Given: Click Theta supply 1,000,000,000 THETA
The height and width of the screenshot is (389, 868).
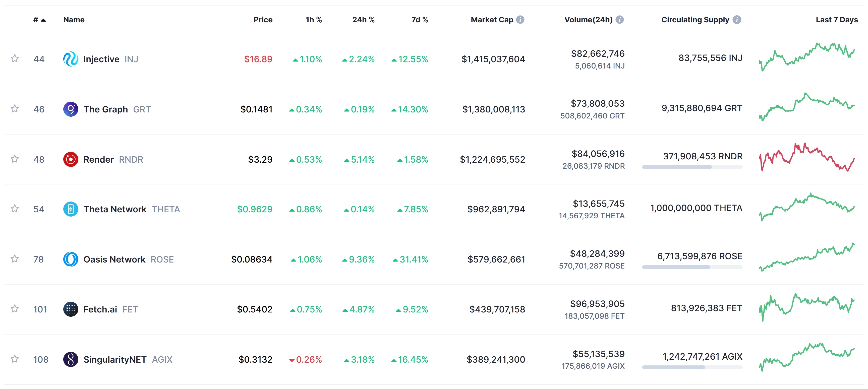Looking at the screenshot, I should 696,208.
